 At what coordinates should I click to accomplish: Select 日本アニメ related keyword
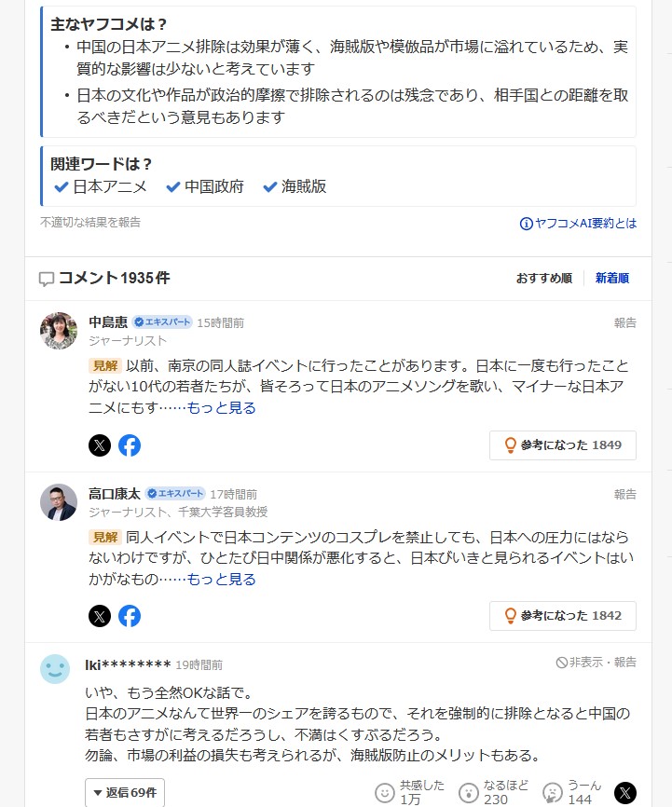click(101, 186)
